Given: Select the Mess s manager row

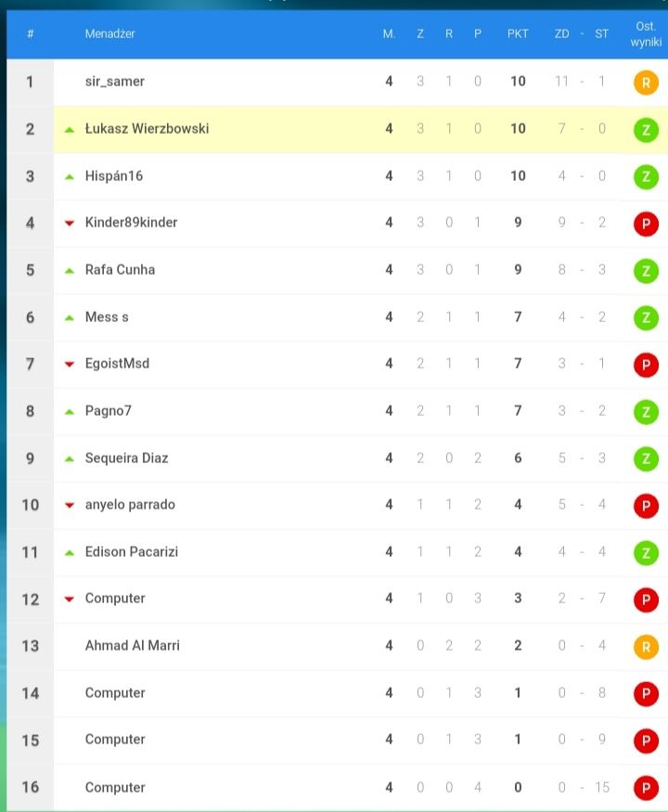Looking at the screenshot, I should [360, 317].
